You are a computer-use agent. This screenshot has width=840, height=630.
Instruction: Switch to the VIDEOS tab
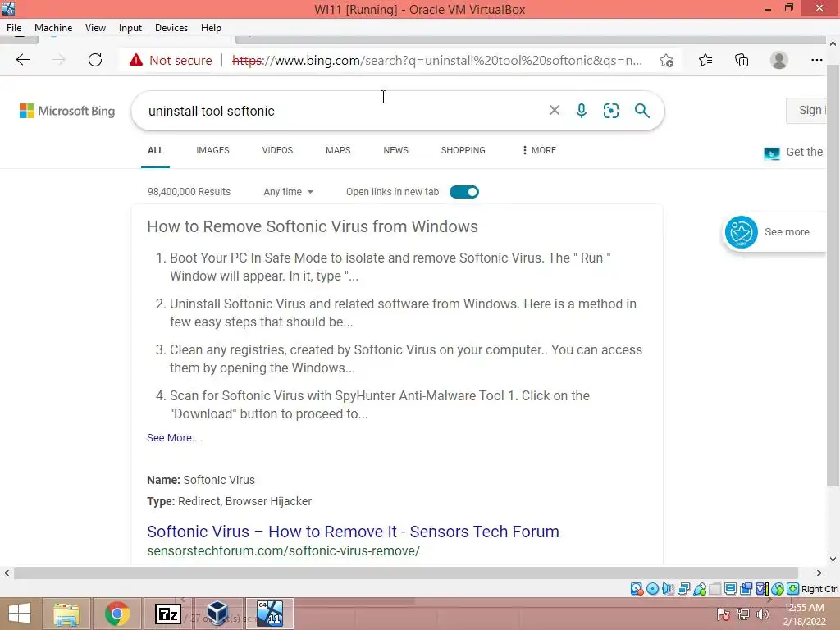(277, 151)
